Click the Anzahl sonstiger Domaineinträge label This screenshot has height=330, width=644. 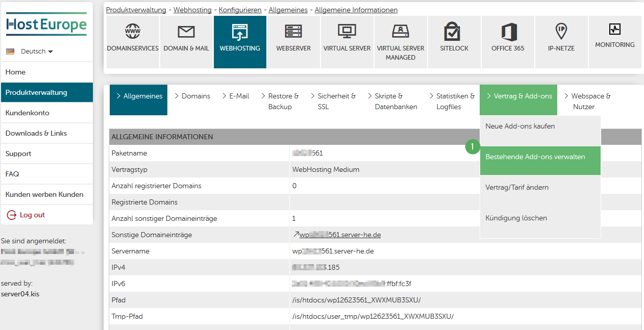tap(164, 219)
